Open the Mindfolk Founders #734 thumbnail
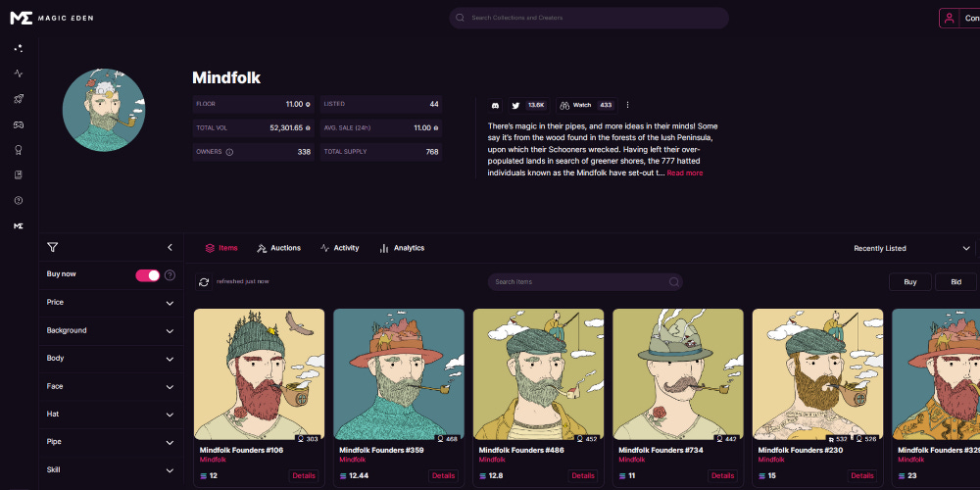This screenshot has width=980, height=490. (678, 374)
